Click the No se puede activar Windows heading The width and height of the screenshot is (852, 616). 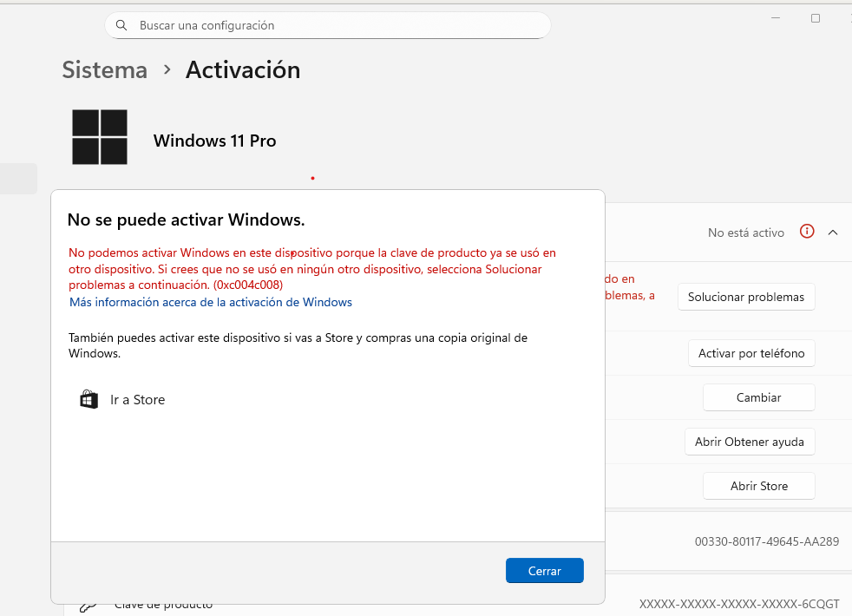click(186, 220)
